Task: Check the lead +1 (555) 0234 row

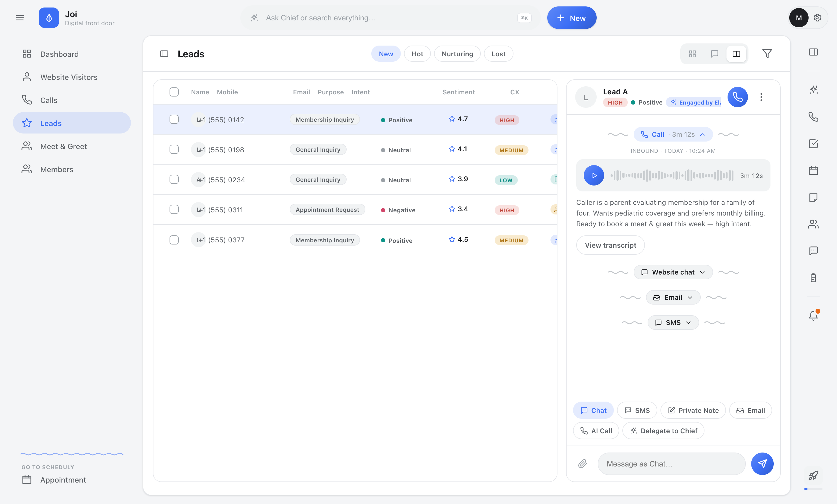Action: (174, 180)
